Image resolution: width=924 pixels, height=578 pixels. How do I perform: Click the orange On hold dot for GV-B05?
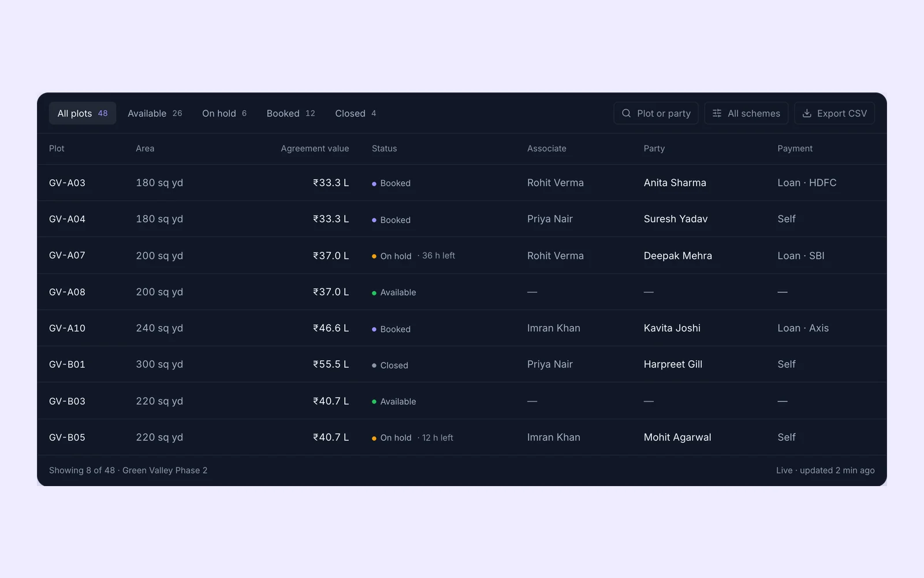point(374,438)
